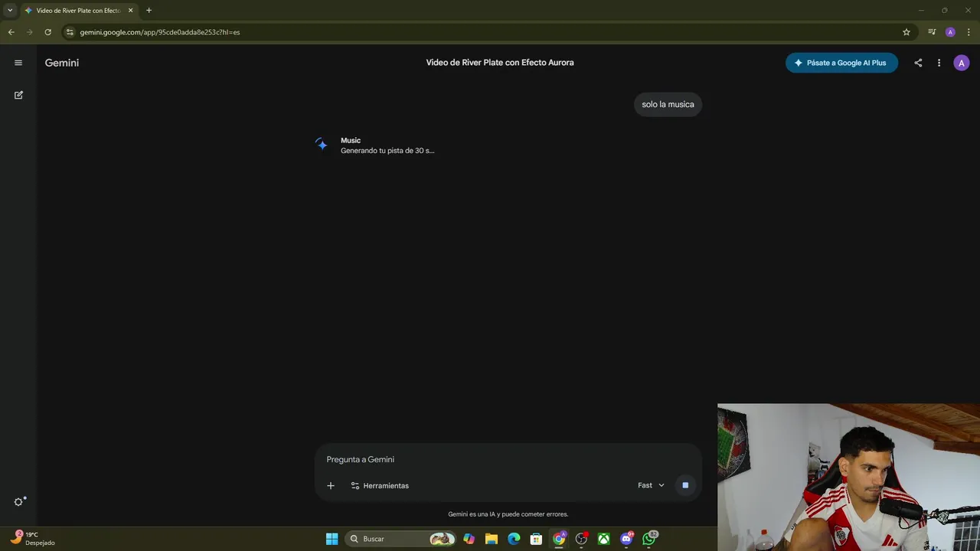
Task: Stop the response generation
Action: pos(685,485)
